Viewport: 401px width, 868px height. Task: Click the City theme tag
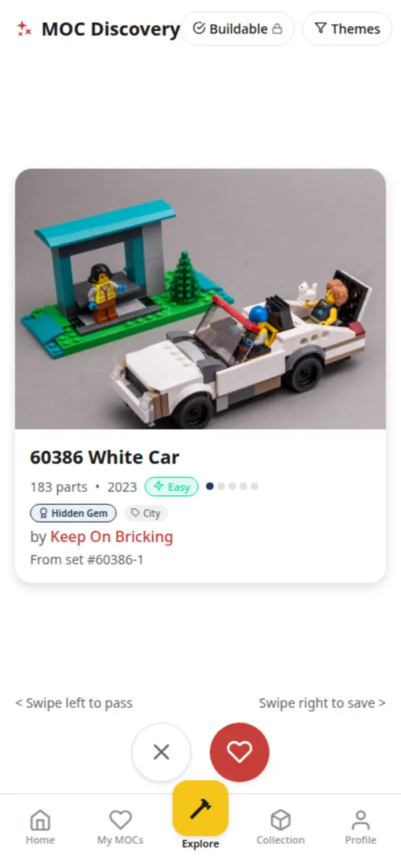(x=146, y=513)
